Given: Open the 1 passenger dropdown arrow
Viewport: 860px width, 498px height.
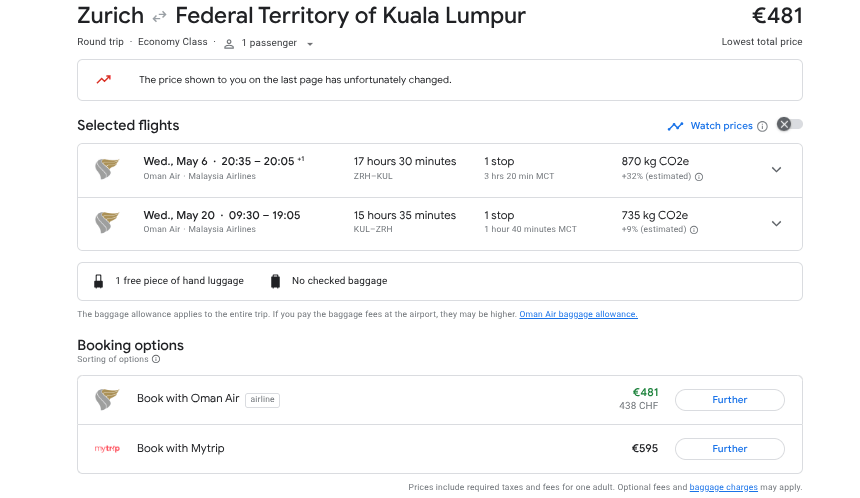Looking at the screenshot, I should click(x=310, y=44).
